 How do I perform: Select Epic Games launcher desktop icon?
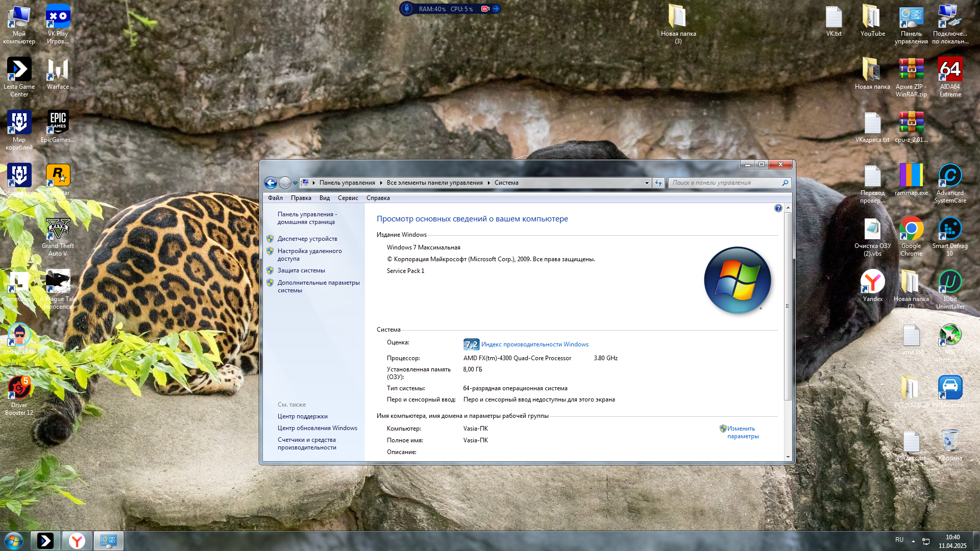58,122
